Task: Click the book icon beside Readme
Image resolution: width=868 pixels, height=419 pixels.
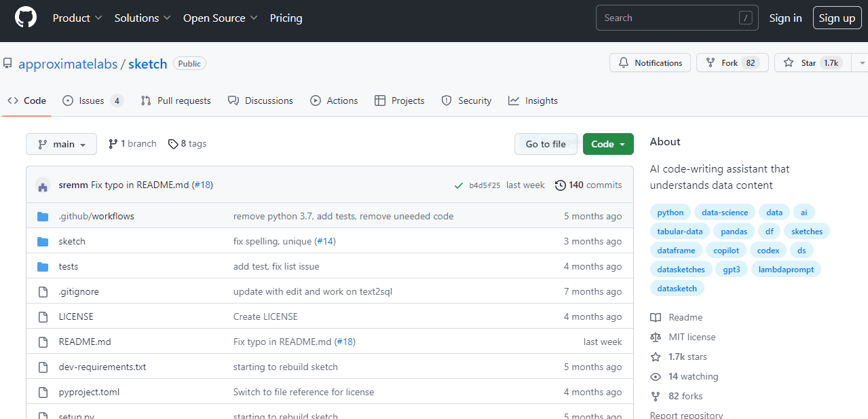Action: [656, 318]
